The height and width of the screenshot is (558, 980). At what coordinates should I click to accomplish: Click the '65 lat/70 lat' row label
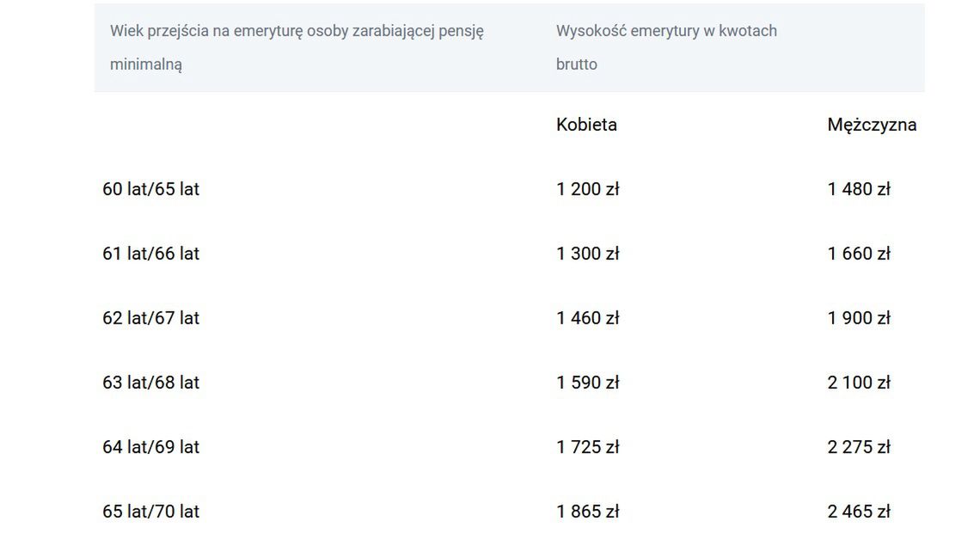150,512
